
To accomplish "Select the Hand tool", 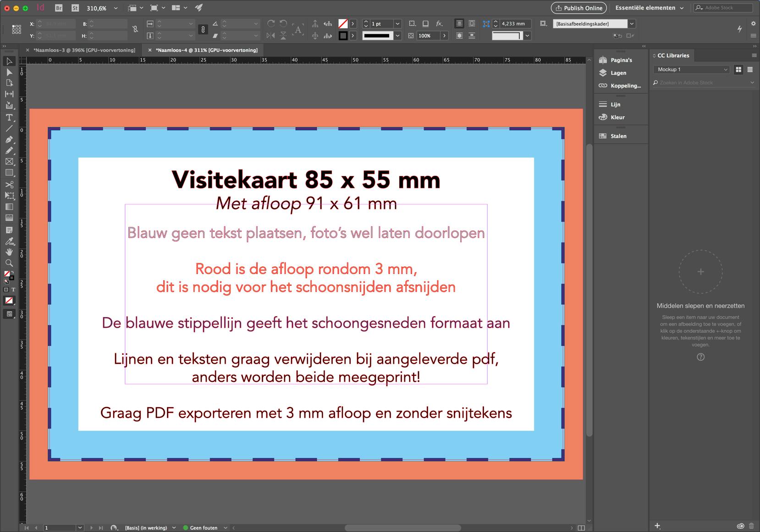I will (9, 252).
